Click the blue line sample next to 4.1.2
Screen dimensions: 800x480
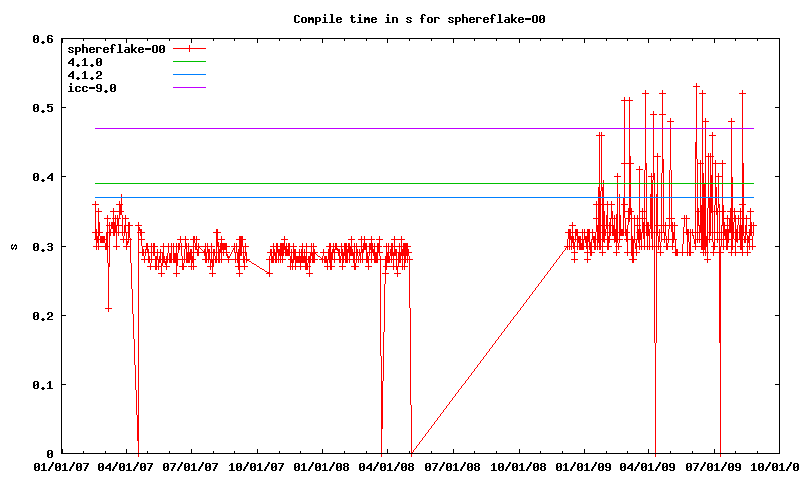(189, 75)
